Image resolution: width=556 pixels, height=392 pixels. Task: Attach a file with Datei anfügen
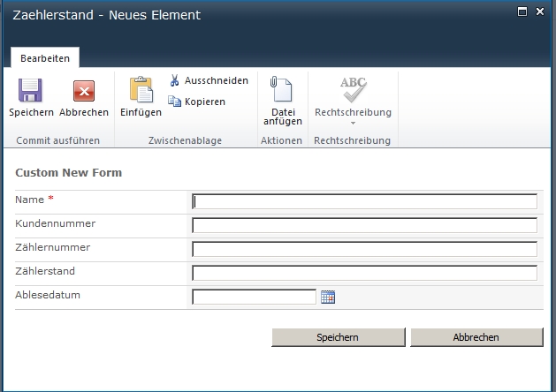pyautogui.click(x=282, y=90)
